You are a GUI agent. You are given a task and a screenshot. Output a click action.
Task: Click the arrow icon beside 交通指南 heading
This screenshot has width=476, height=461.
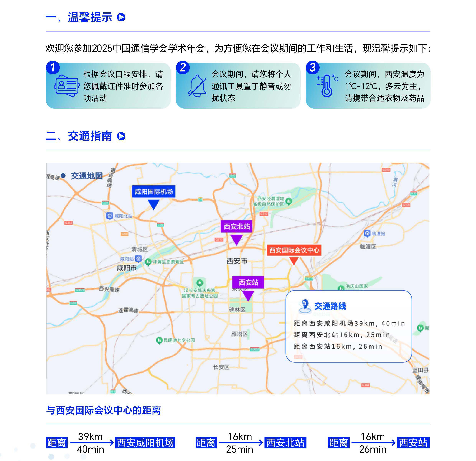[x=121, y=136]
